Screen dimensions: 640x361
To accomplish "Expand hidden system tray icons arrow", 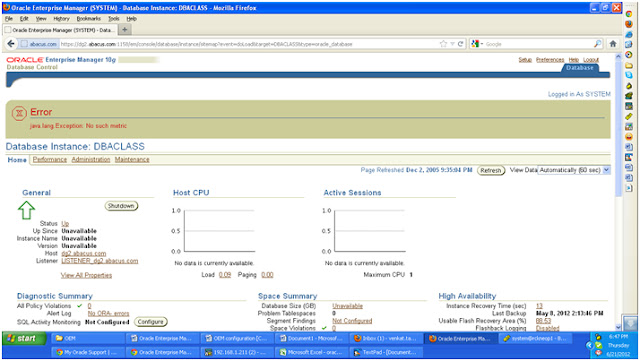I will (x=589, y=345).
